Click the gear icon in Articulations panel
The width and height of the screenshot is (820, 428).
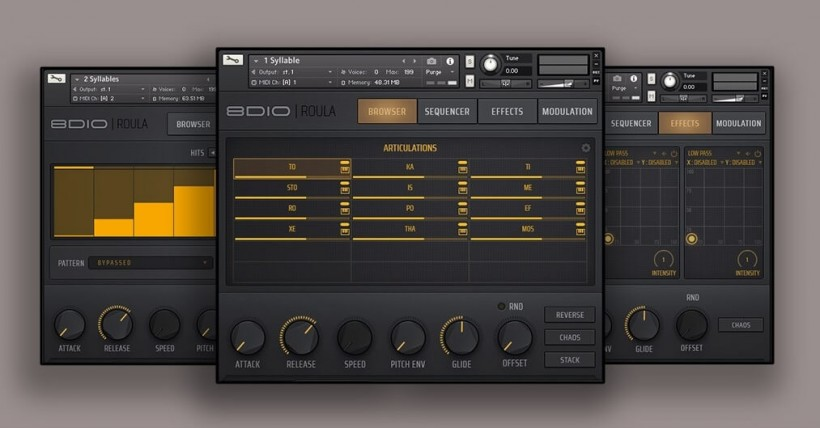click(x=586, y=148)
